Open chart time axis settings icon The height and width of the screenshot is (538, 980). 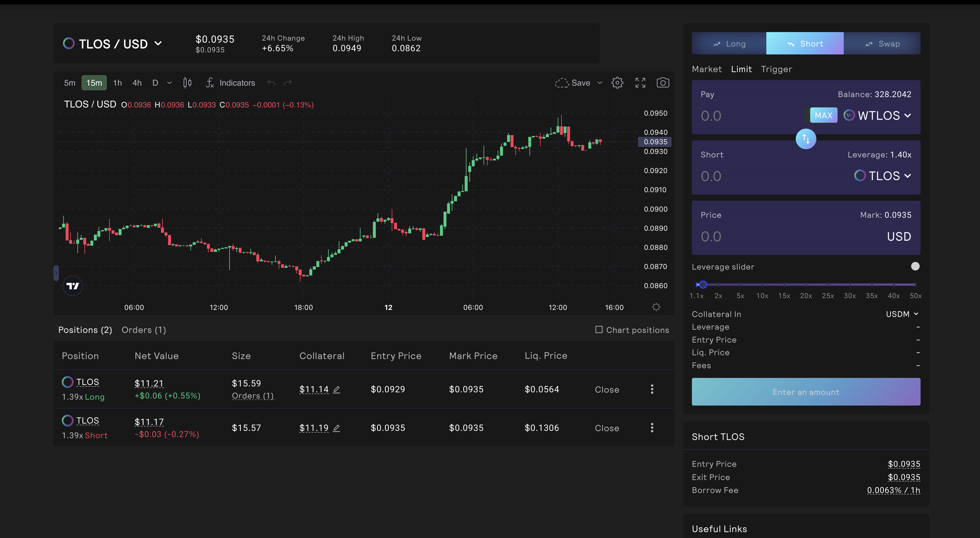pyautogui.click(x=656, y=307)
